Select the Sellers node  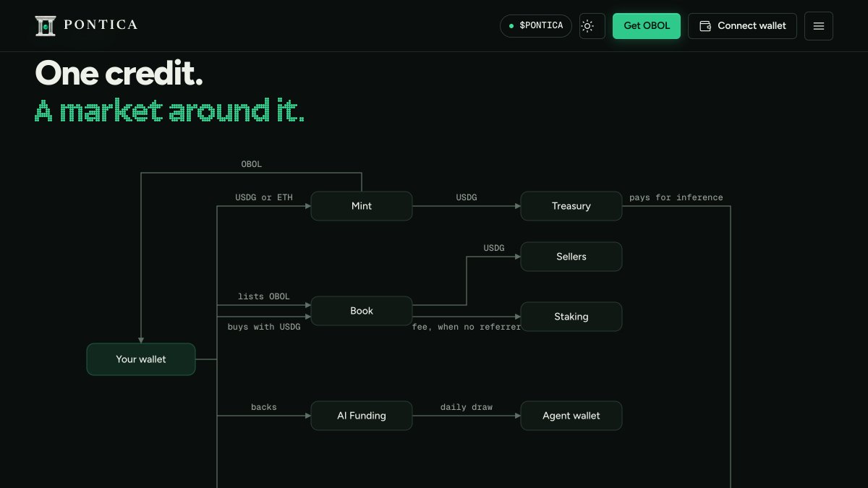[571, 257]
